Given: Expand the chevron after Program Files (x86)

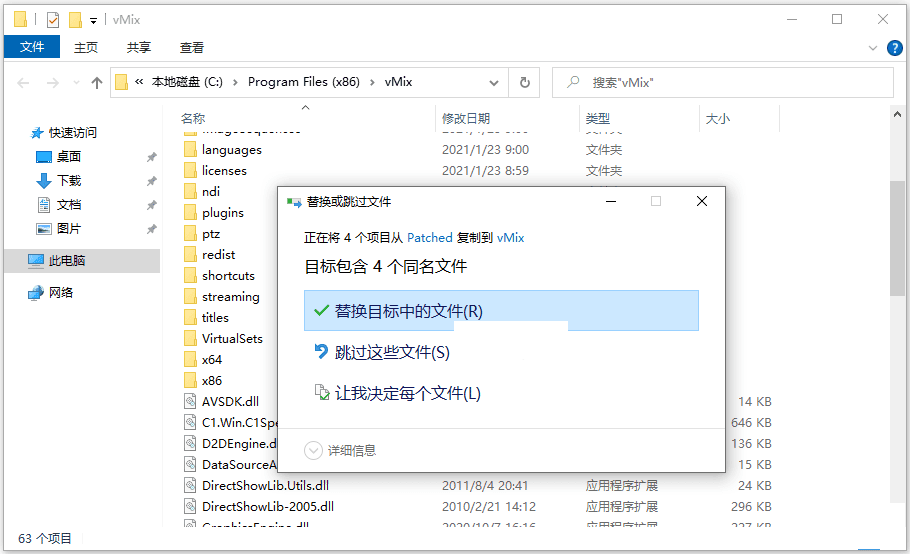Looking at the screenshot, I should pos(372,82).
